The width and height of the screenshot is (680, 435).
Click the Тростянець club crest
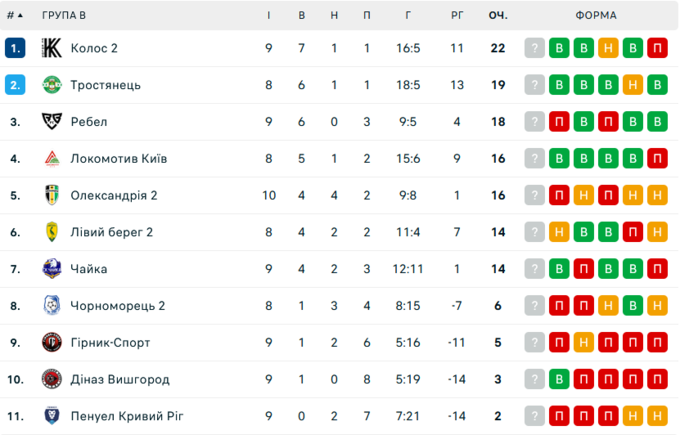point(52,85)
